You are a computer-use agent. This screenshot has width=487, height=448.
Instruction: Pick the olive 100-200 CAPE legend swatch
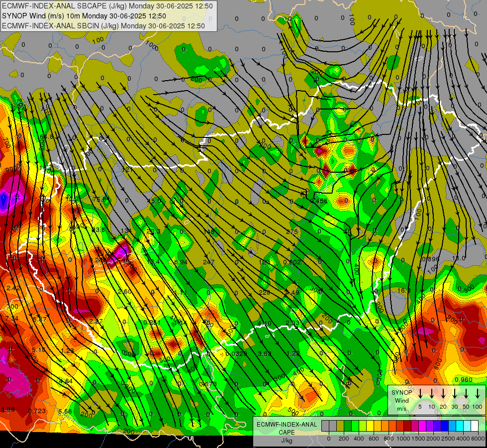click(x=340, y=426)
